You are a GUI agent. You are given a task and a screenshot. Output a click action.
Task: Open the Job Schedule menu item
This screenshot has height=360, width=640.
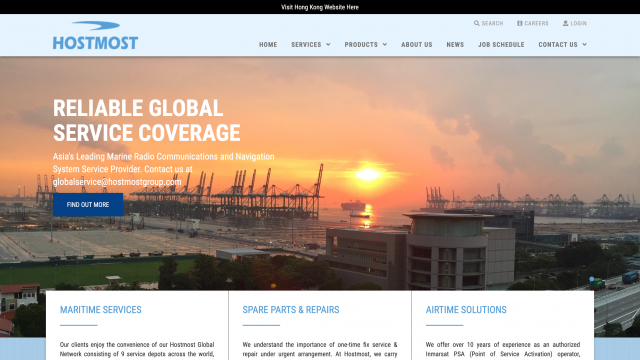pos(501,44)
